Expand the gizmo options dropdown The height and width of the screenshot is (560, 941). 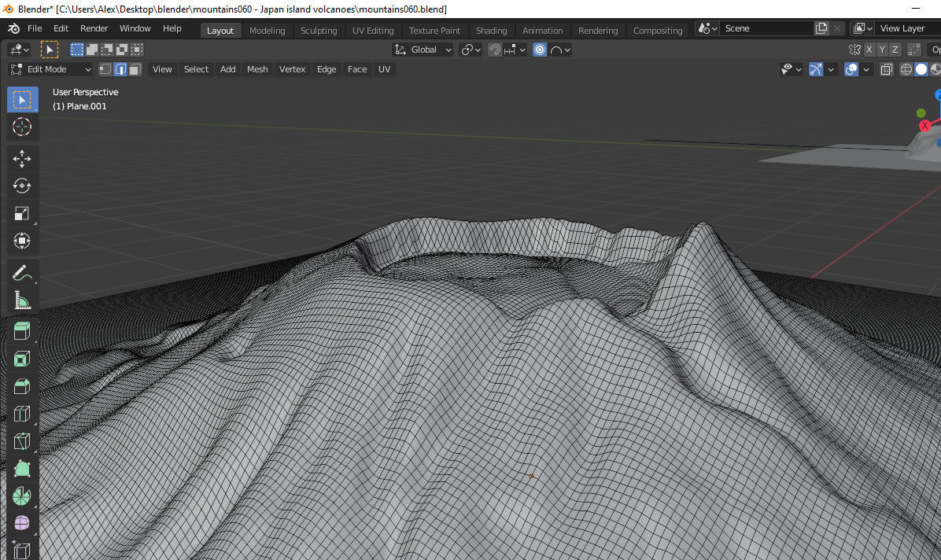point(831,70)
